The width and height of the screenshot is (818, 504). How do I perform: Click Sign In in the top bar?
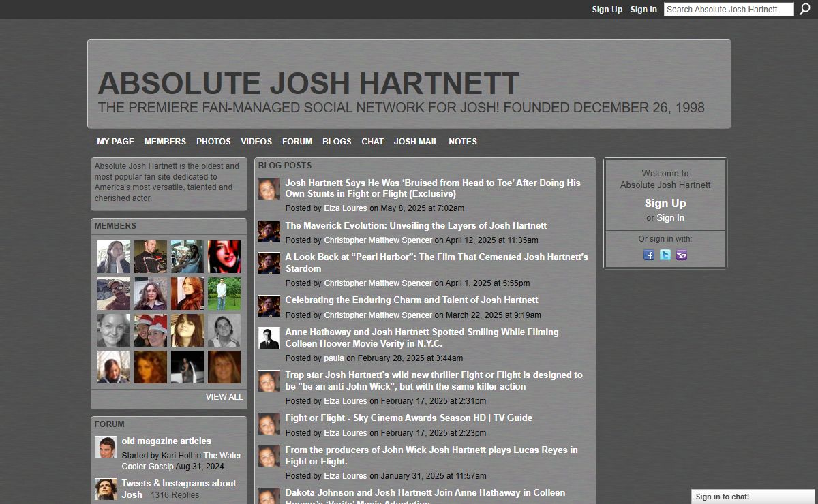tap(643, 10)
